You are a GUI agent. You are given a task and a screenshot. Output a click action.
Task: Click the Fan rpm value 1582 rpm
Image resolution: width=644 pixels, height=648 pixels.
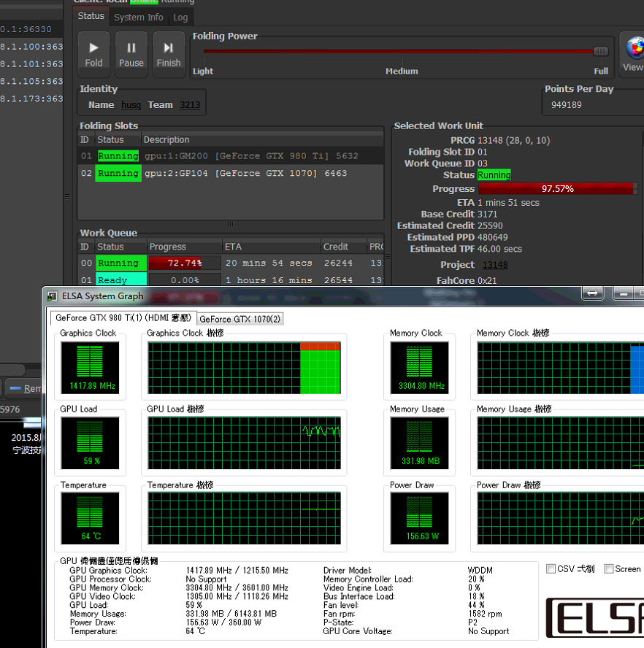pos(485,614)
